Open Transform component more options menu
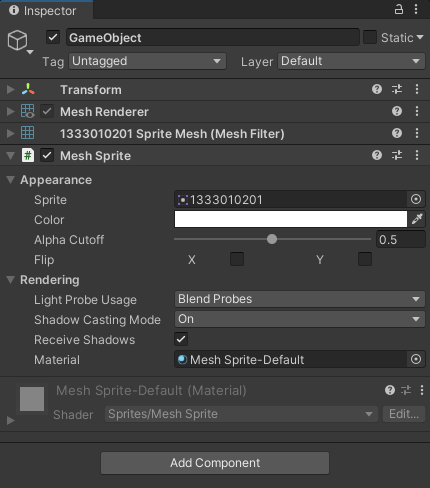Viewport: 430px width, 488px height. pyautogui.click(x=417, y=89)
